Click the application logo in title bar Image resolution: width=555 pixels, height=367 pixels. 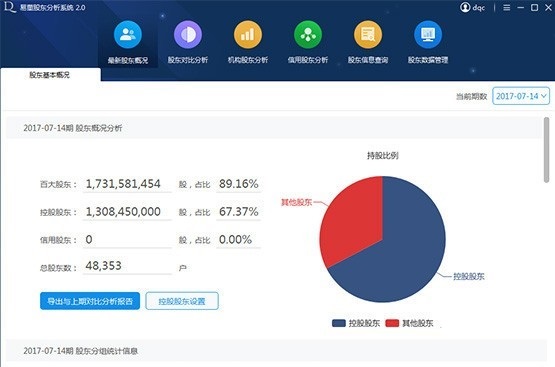[x=9, y=7]
